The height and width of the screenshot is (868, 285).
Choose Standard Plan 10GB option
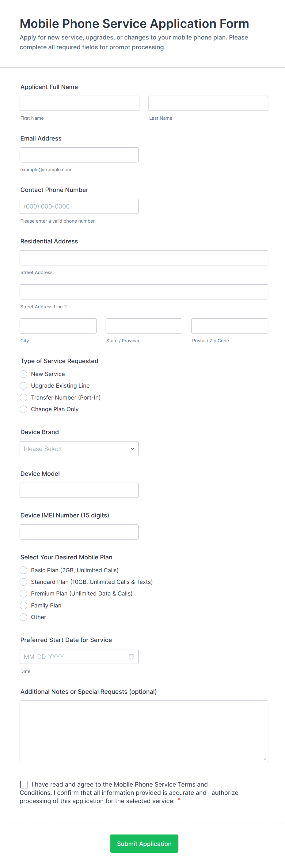tap(23, 582)
